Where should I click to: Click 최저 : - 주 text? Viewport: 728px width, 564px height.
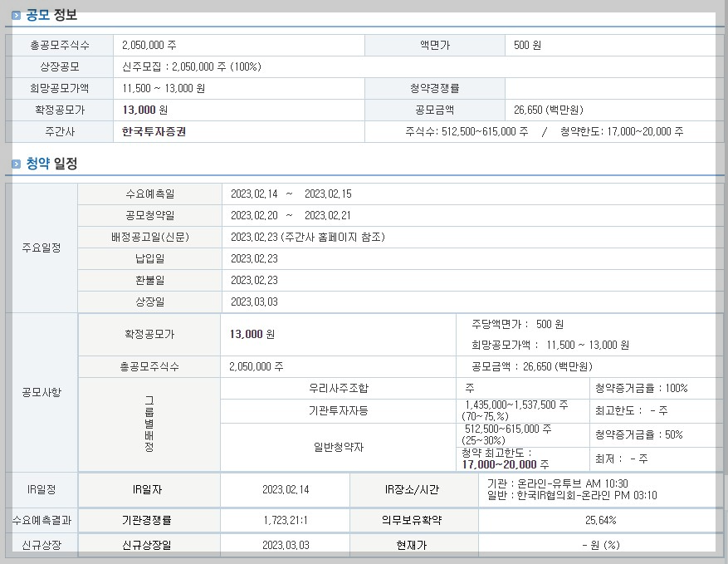(x=621, y=459)
